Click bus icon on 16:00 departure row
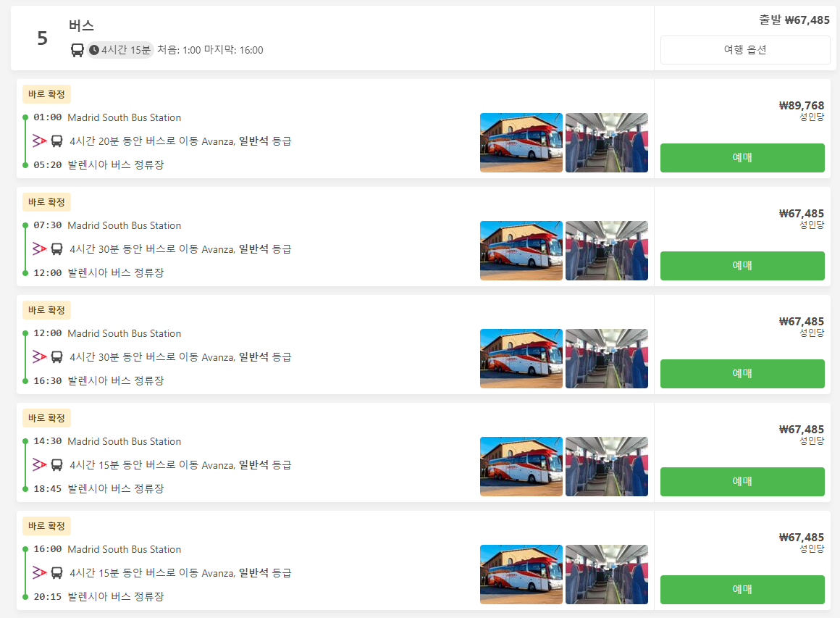Image resolution: width=840 pixels, height=618 pixels. [x=56, y=572]
